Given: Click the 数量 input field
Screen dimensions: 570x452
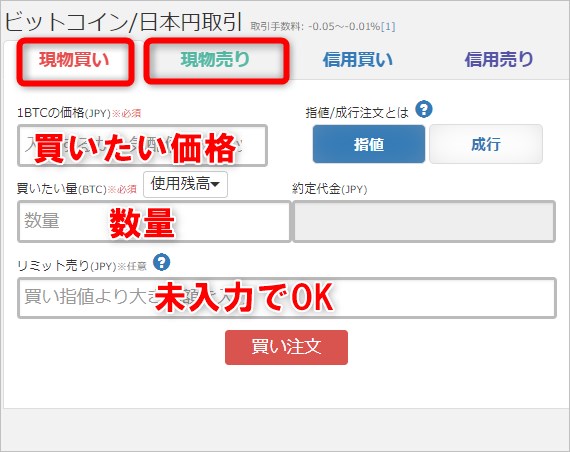Looking at the screenshot, I should tap(154, 221).
